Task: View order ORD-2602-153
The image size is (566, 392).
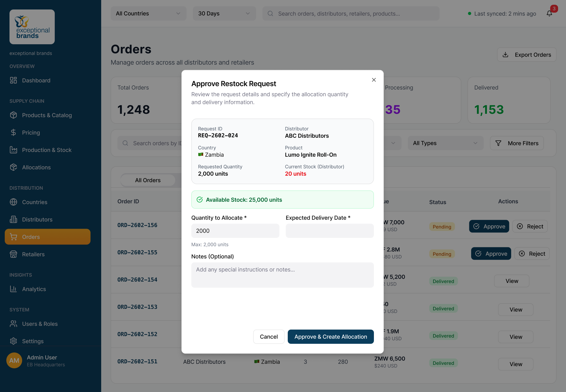Action: tap(516, 310)
